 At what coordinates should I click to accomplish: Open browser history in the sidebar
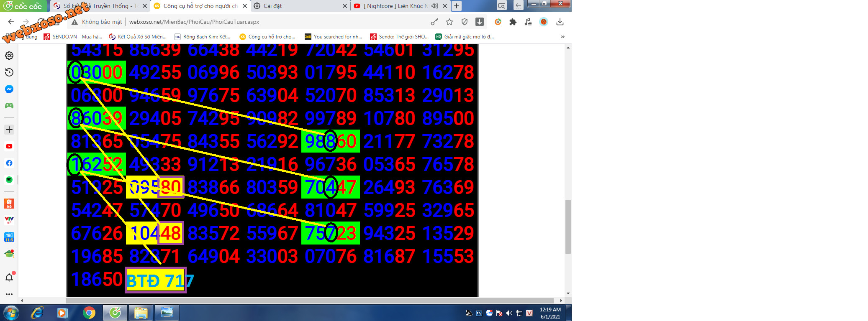(x=9, y=72)
